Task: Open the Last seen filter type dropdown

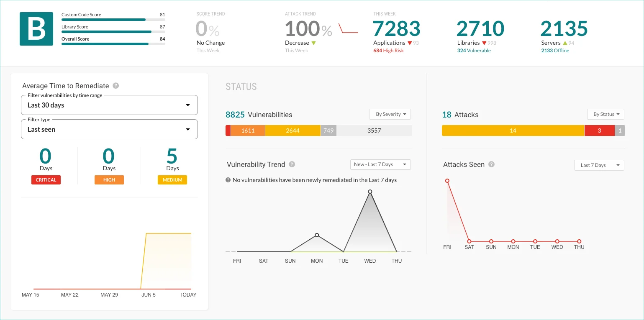Action: tap(109, 129)
